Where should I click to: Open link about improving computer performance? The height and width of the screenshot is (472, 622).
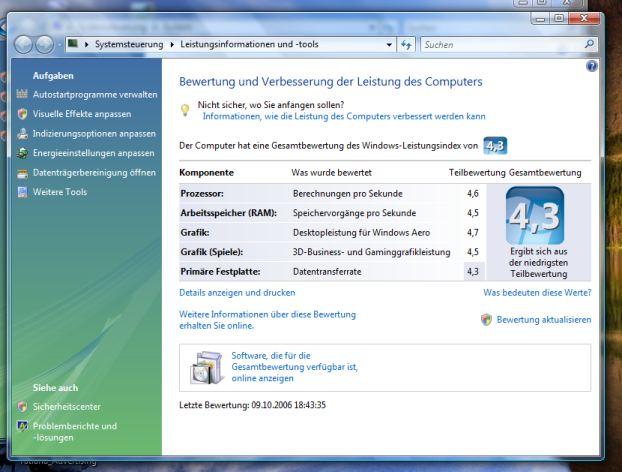[344, 116]
